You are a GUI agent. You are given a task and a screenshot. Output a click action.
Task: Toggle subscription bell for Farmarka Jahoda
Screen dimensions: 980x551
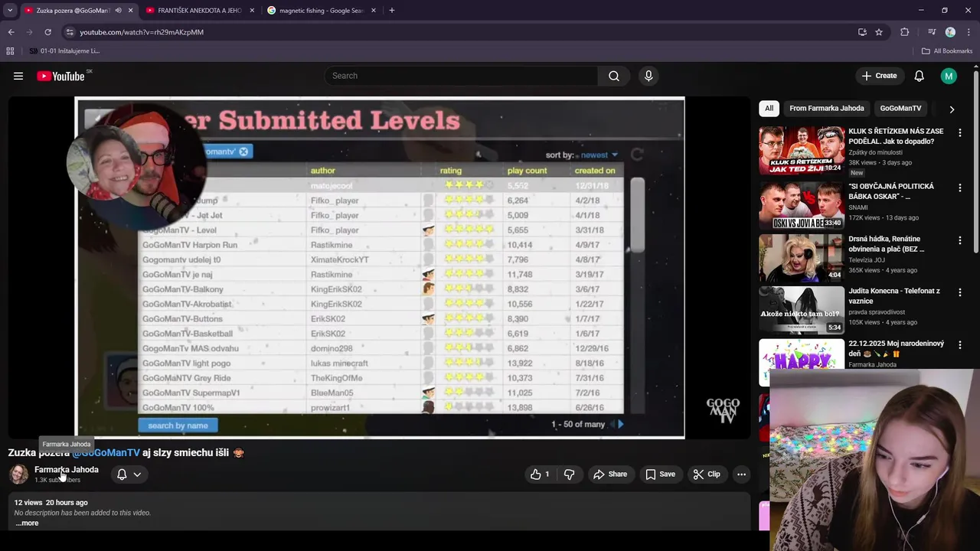(x=122, y=474)
